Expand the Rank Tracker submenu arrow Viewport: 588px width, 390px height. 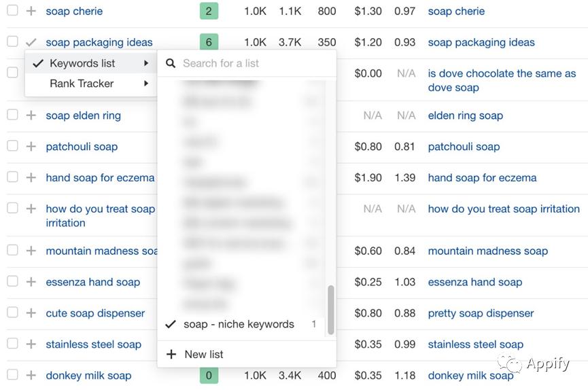coord(146,84)
